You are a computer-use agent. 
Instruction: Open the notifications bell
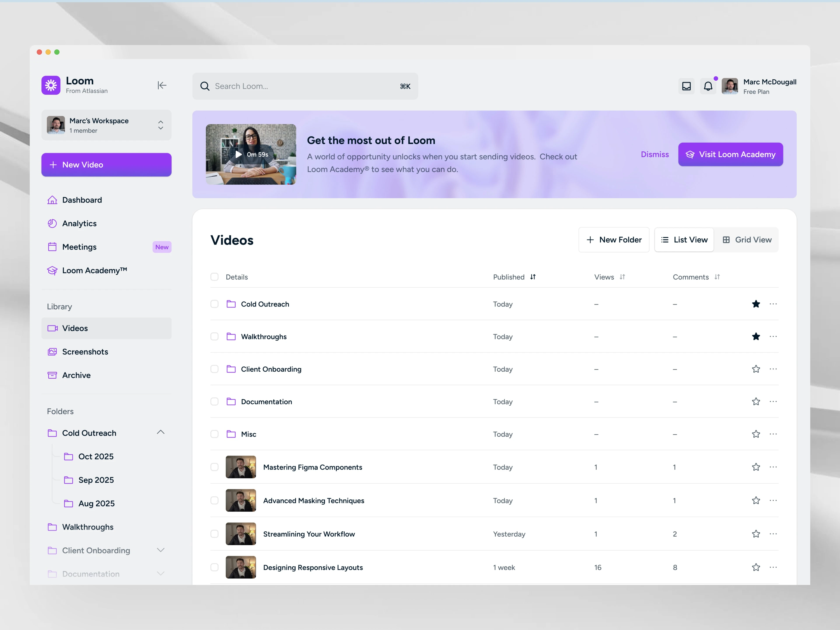708,86
